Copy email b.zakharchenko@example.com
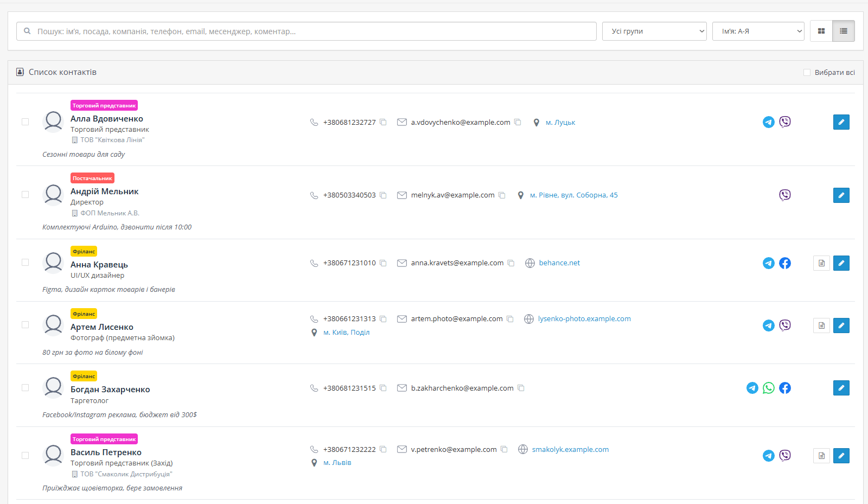 click(x=521, y=388)
